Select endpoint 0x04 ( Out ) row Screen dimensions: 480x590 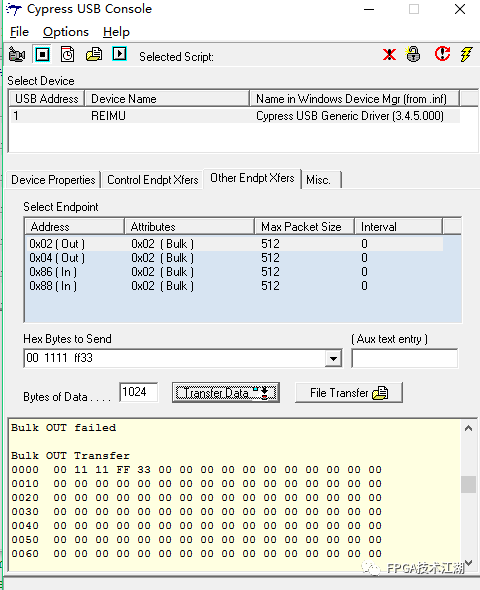pyautogui.click(x=234, y=258)
